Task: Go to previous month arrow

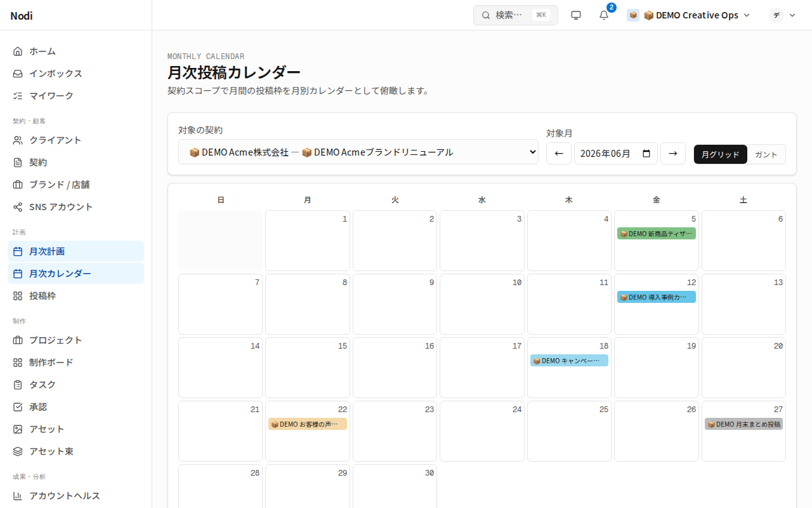Action: (559, 153)
